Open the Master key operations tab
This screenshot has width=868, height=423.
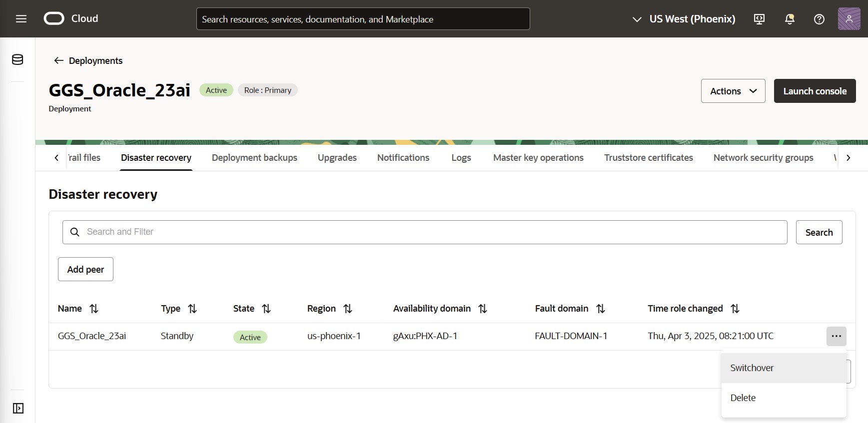pyautogui.click(x=538, y=158)
